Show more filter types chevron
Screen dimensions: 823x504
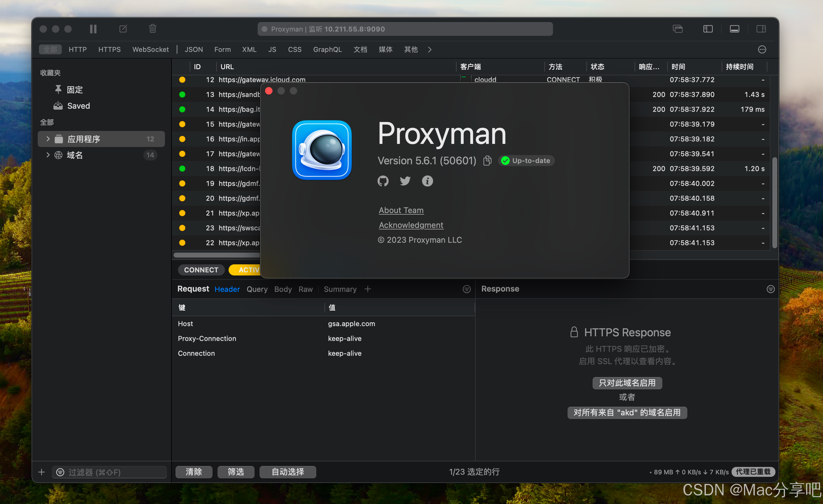click(430, 49)
